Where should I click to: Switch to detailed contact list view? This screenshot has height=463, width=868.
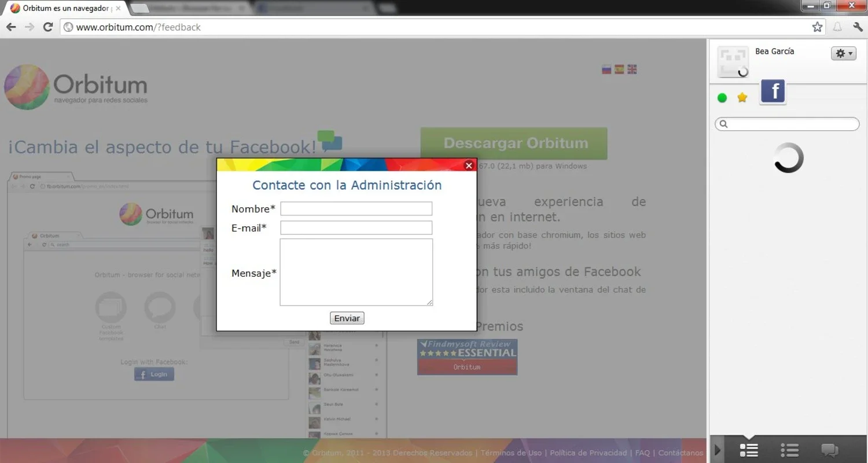(749, 450)
